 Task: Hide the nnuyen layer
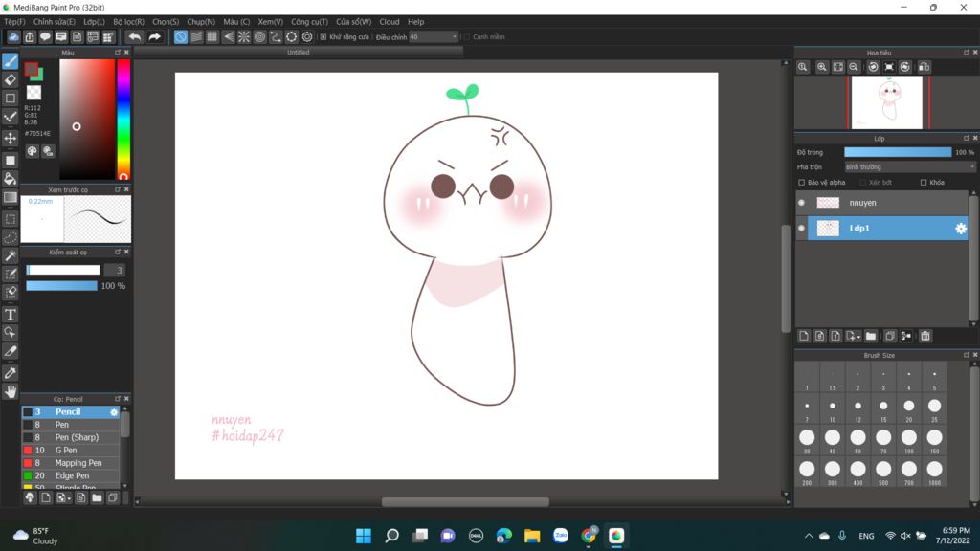coord(801,203)
